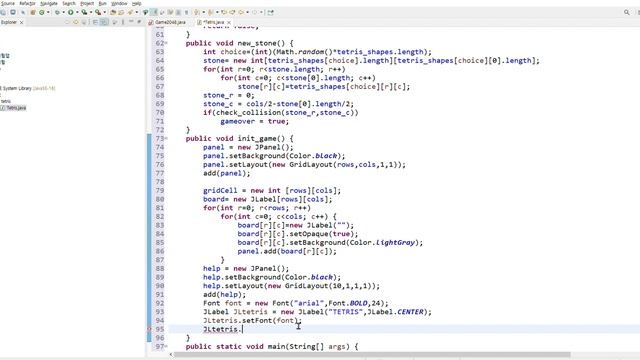Open the Coverage dropdown arrow
This screenshot has width=640, height=360.
[91, 12]
